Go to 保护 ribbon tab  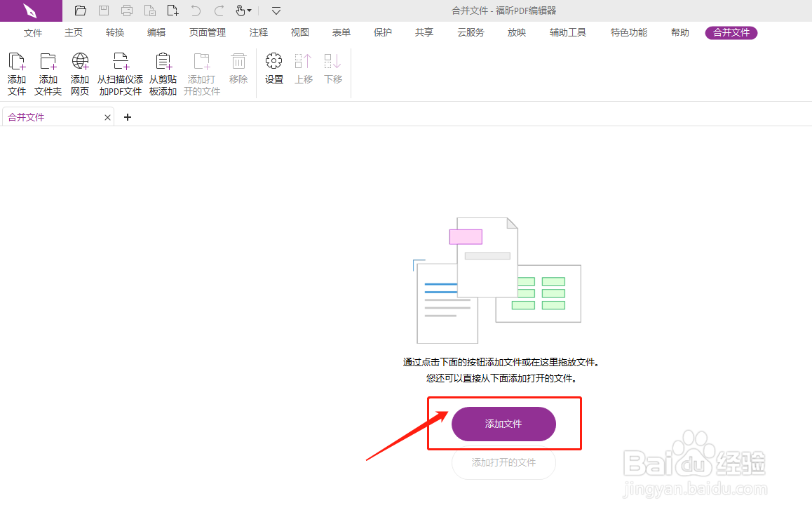click(x=383, y=33)
